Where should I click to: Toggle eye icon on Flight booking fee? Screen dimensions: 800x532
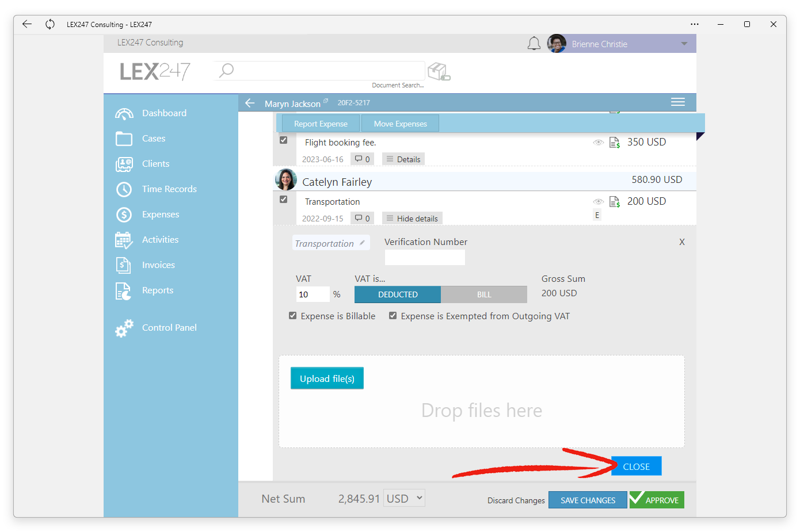point(599,142)
